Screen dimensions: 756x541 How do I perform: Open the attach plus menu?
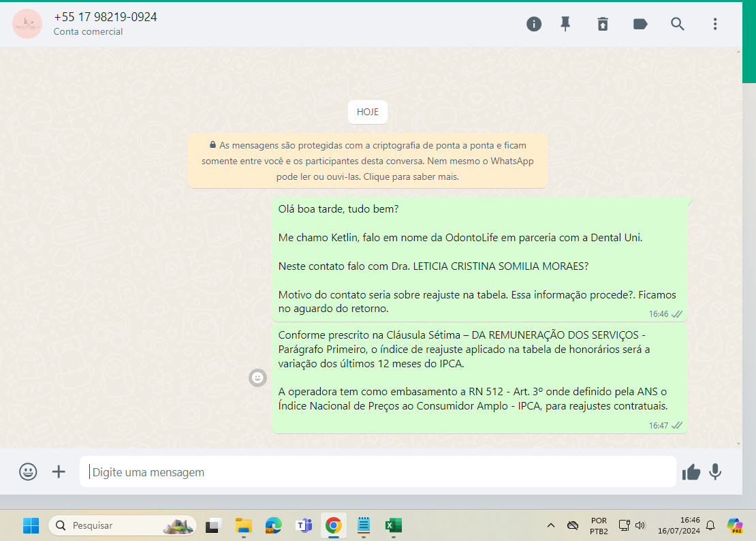pos(59,472)
